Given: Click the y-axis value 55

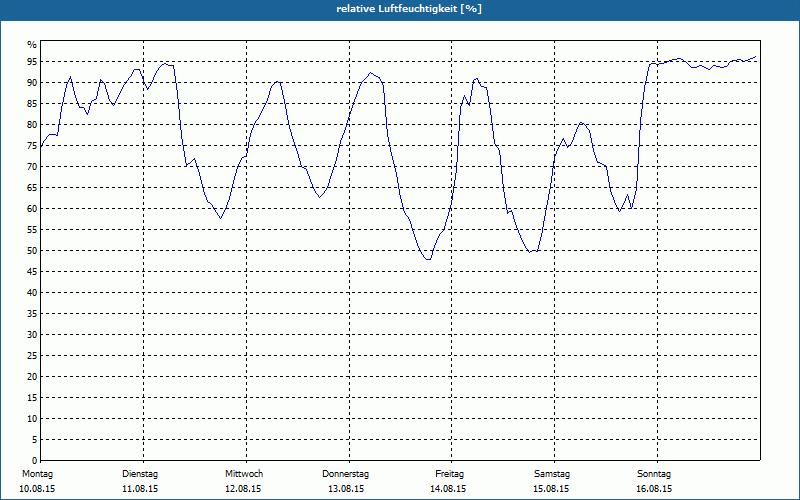Looking at the screenshot, I should [32, 230].
